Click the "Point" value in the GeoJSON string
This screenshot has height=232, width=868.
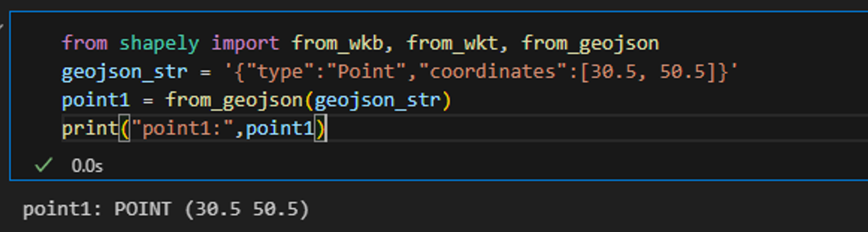[x=366, y=72]
